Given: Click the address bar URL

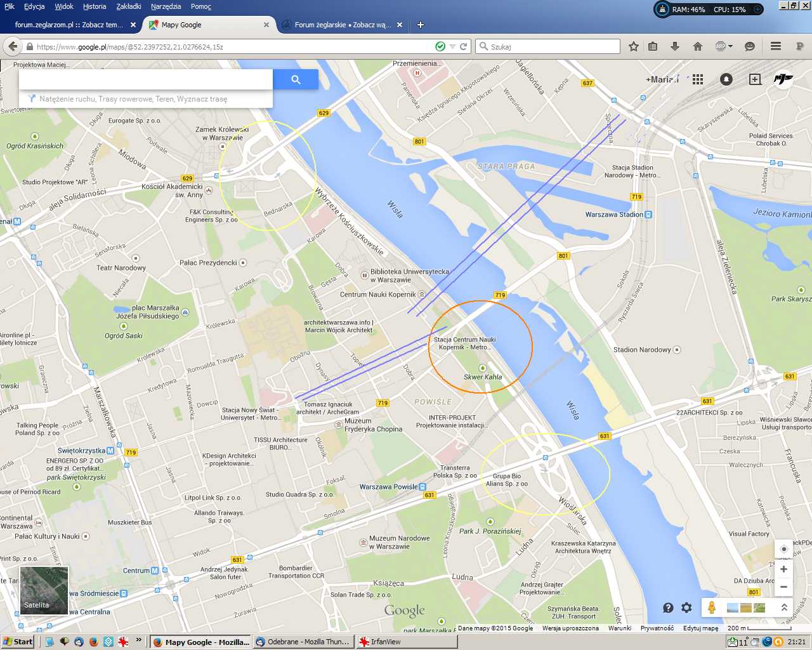Looking at the screenshot, I should (x=130, y=46).
